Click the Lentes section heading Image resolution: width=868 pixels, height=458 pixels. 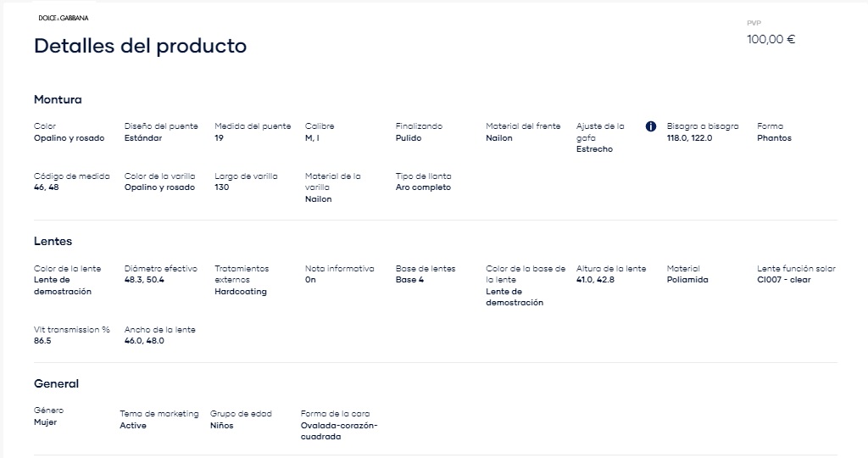[x=53, y=241]
